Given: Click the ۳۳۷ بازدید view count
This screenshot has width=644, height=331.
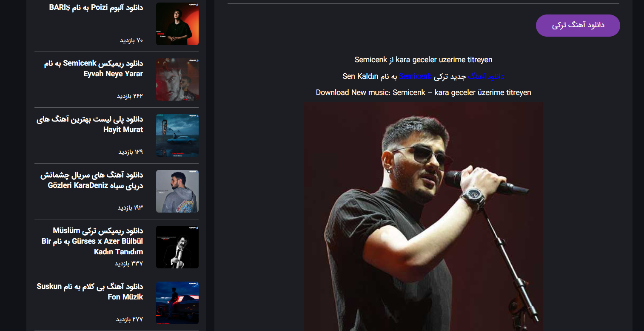Looking at the screenshot, I should tap(129, 263).
